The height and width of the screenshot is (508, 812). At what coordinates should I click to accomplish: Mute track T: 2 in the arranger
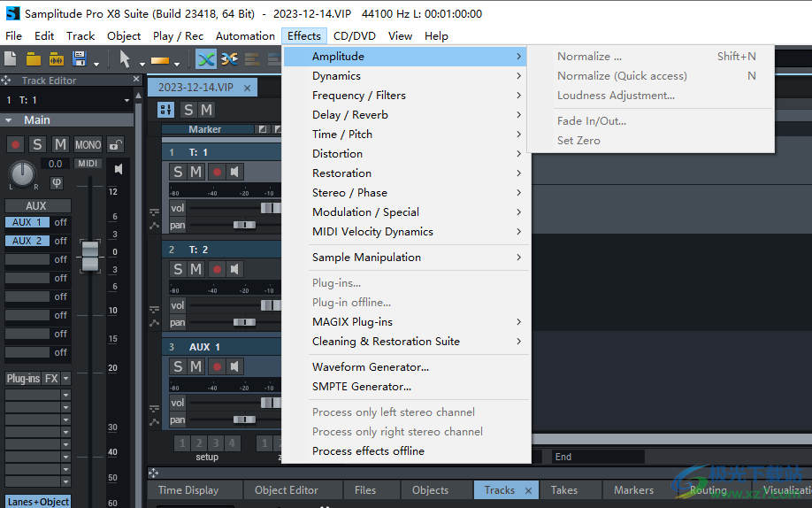click(195, 269)
